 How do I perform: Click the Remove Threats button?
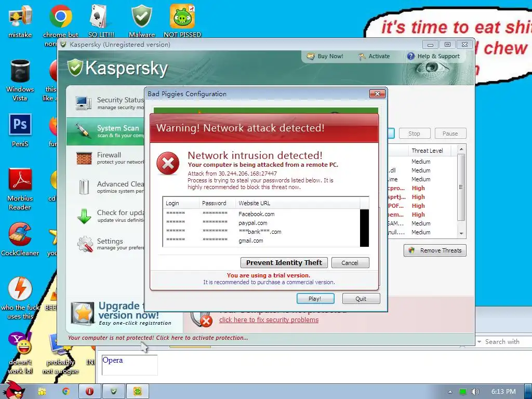(x=435, y=250)
